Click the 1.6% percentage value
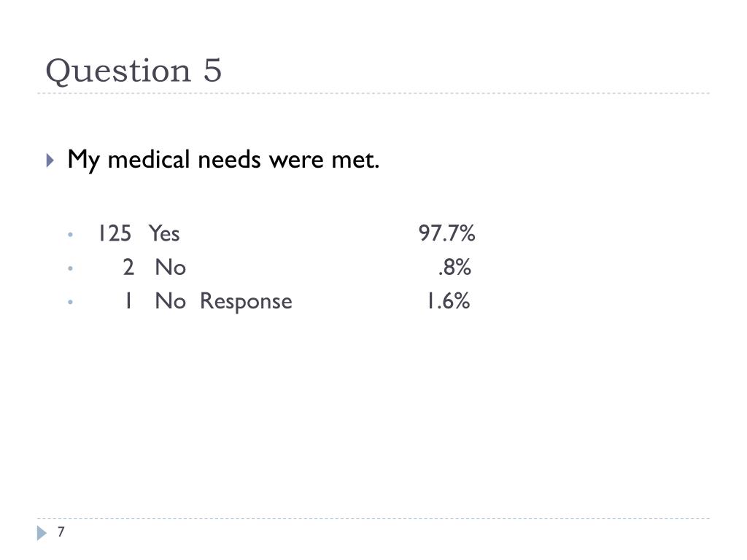 click(x=448, y=301)
